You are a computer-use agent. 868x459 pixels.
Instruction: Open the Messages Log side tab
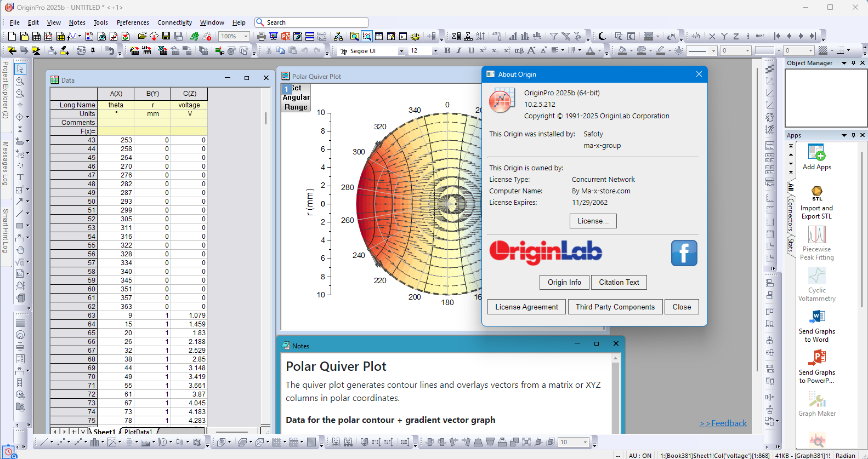[5, 164]
